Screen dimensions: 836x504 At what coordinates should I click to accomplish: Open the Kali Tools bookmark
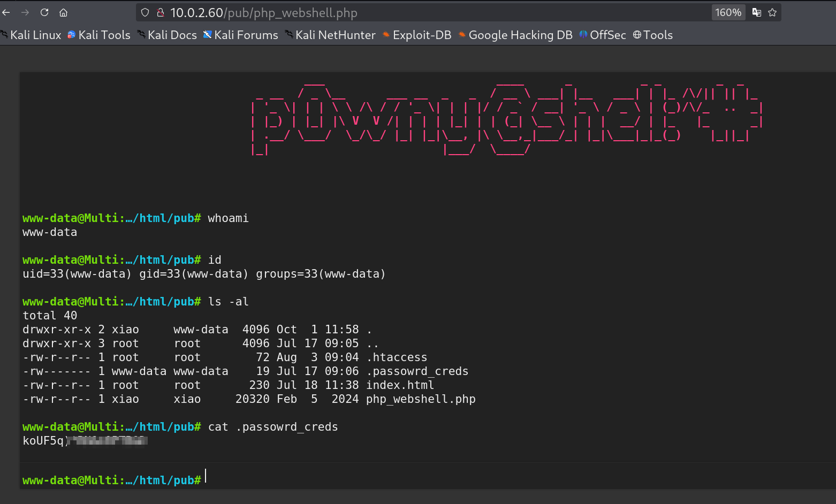(99, 35)
